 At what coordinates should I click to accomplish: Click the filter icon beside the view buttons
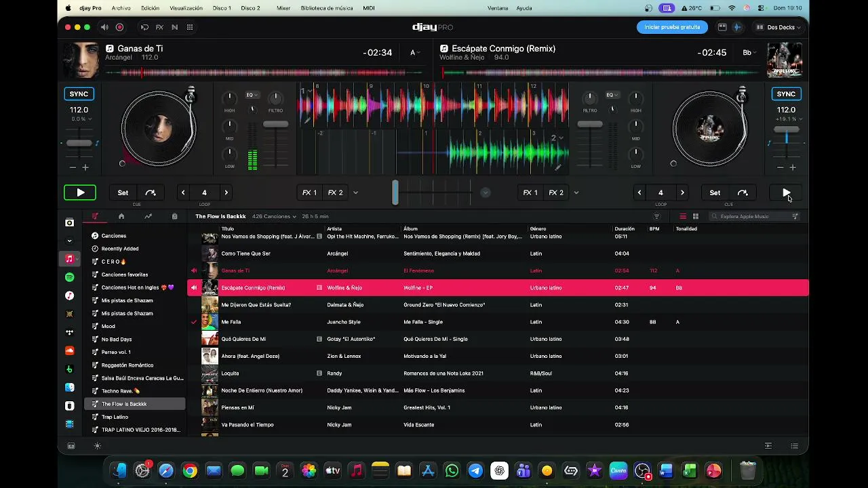coord(656,216)
